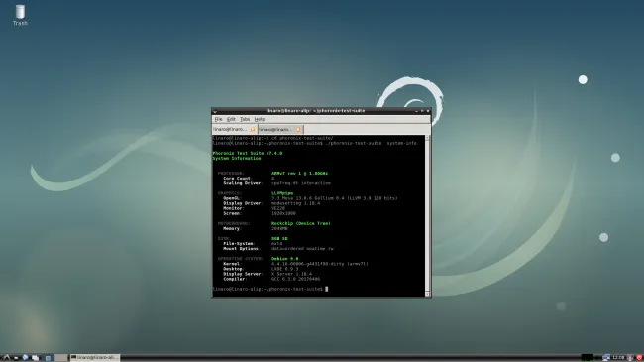Click the "Phoronix Test Suite v7.4.0" line
Screen dimensions: 644x362
click(x=248, y=153)
